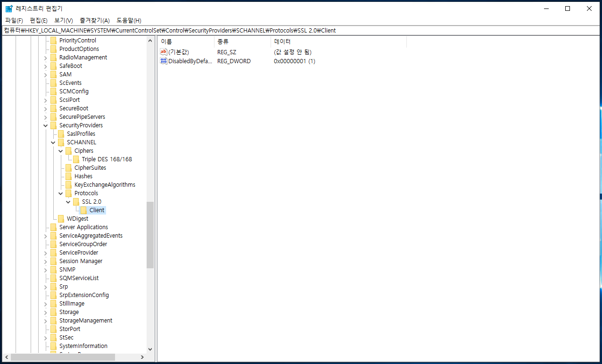Click the ProductOptions folder icon
This screenshot has height=364, width=602.
(53, 49)
